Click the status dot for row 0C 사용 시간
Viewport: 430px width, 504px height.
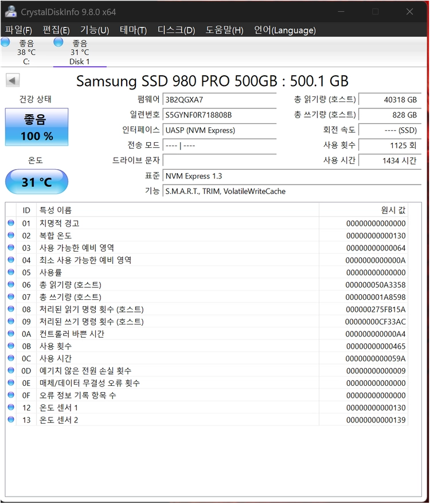coord(11,358)
